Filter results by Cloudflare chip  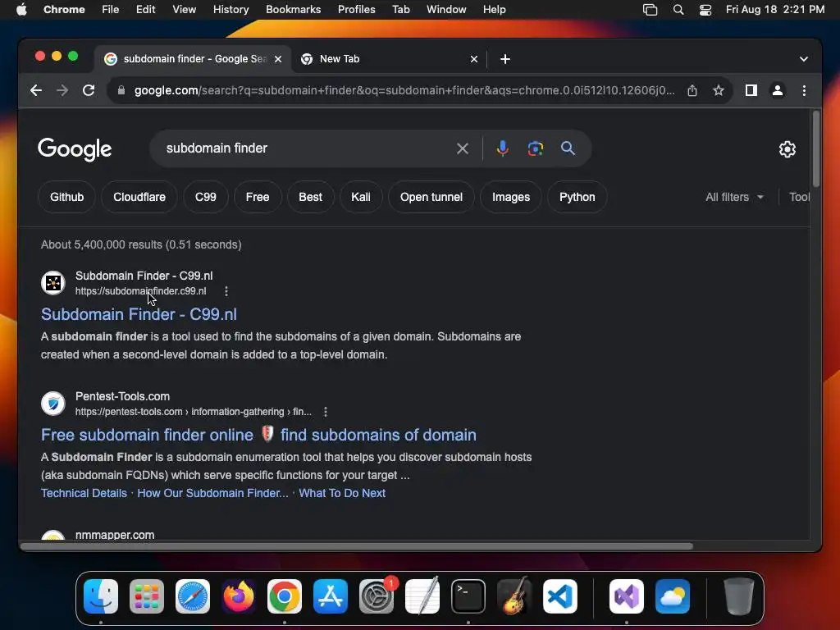point(139,197)
